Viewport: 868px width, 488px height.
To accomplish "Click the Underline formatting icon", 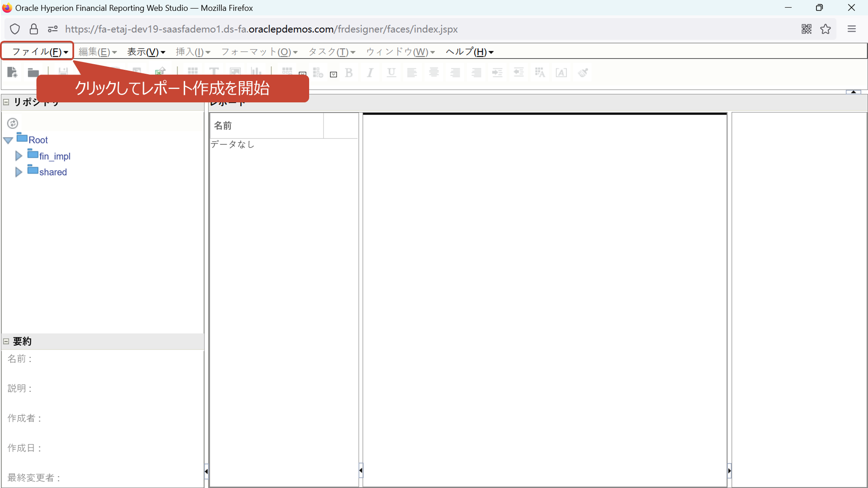I will click(391, 73).
